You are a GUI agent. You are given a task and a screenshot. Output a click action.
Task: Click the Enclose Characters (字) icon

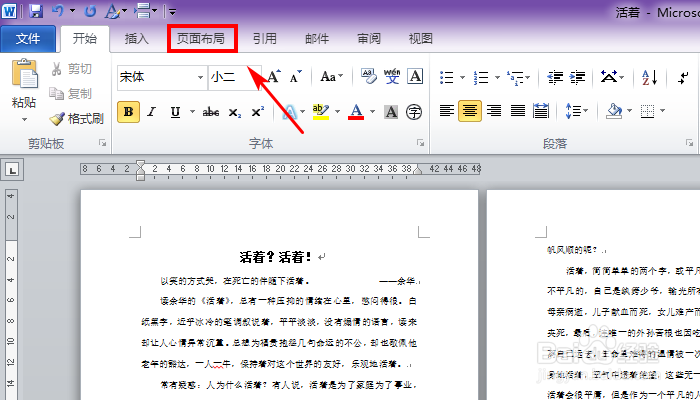pos(414,112)
